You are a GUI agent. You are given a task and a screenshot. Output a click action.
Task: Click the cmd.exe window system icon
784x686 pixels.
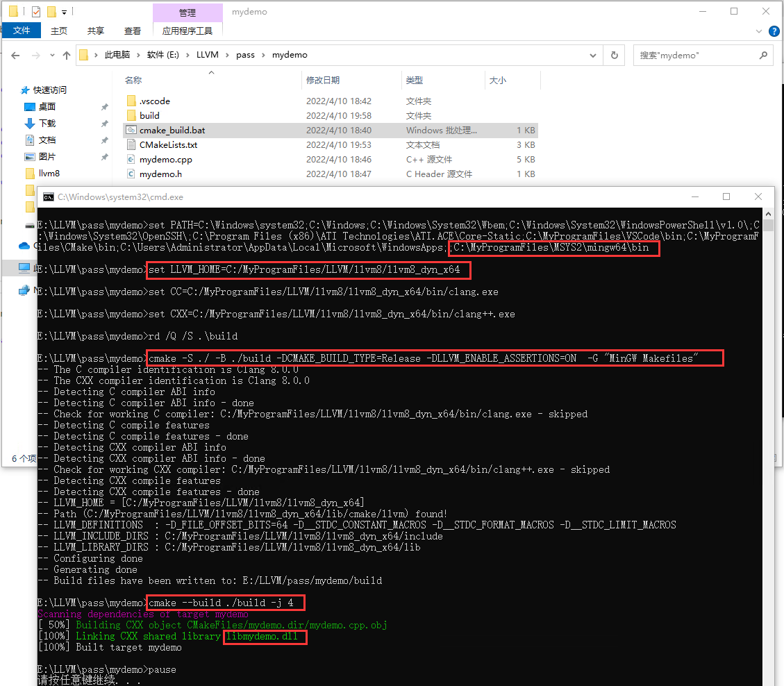click(x=49, y=197)
